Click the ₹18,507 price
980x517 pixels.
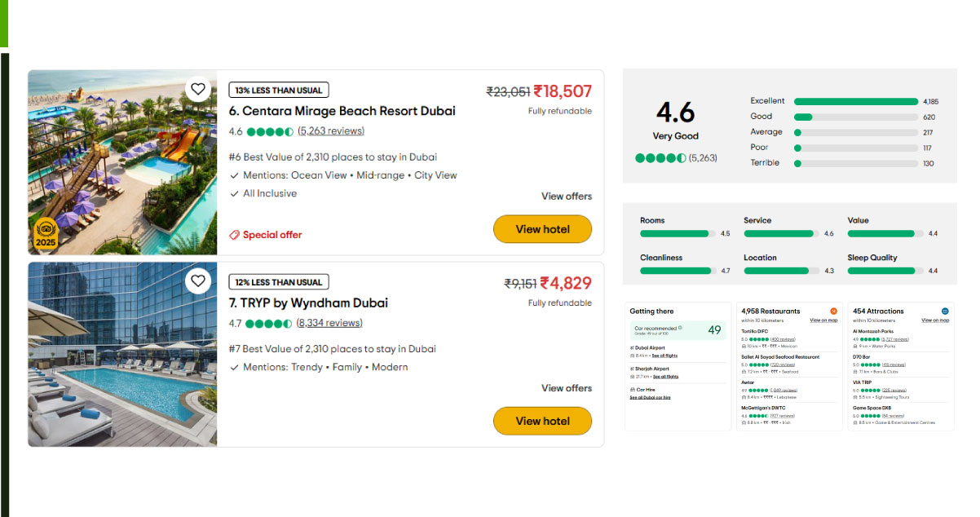pos(563,91)
